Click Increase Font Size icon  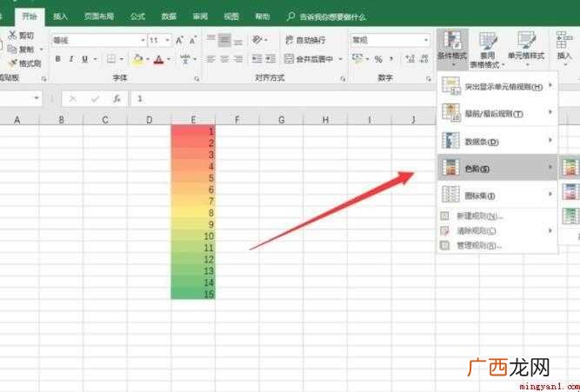tap(179, 40)
